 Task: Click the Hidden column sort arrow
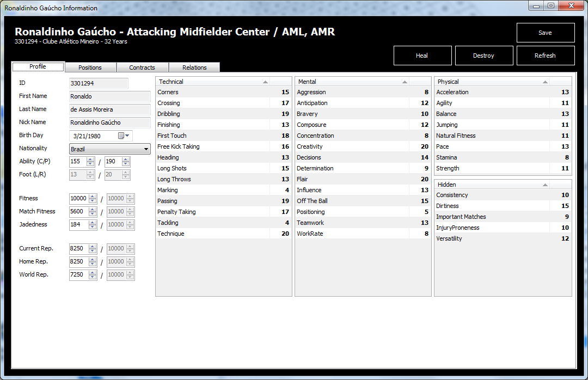pos(545,185)
